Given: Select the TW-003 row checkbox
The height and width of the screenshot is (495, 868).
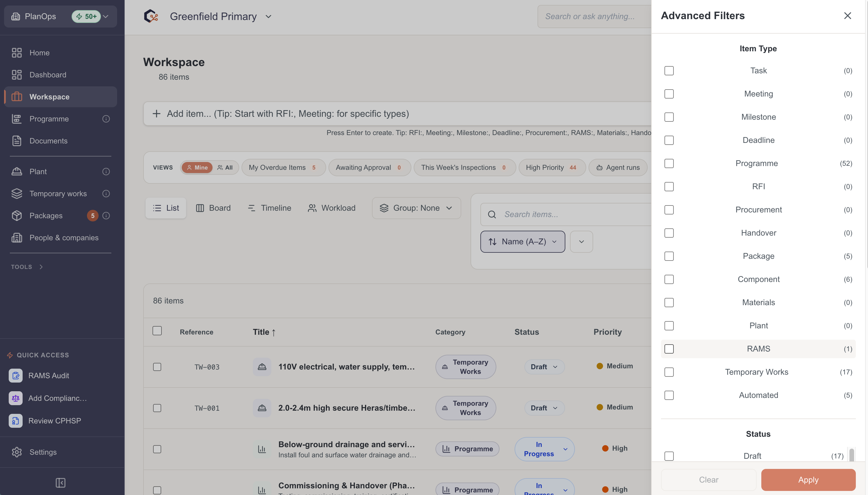Looking at the screenshot, I should pyautogui.click(x=157, y=367).
